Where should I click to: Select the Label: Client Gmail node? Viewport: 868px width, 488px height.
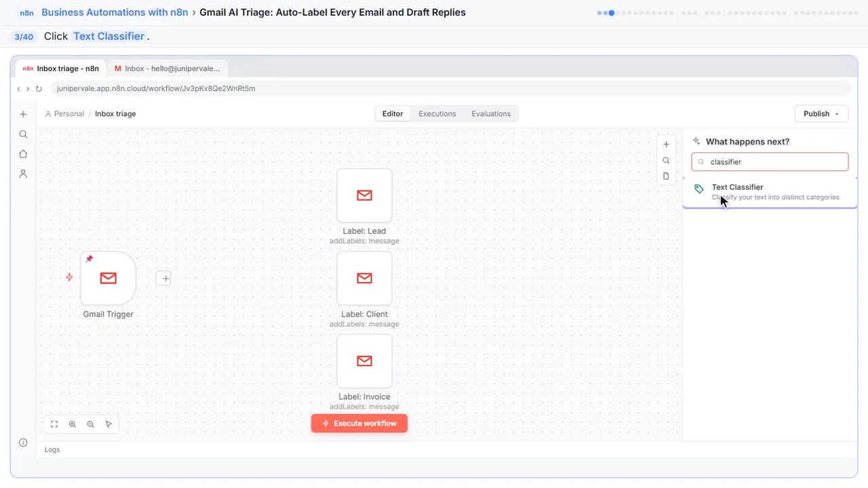[364, 278]
